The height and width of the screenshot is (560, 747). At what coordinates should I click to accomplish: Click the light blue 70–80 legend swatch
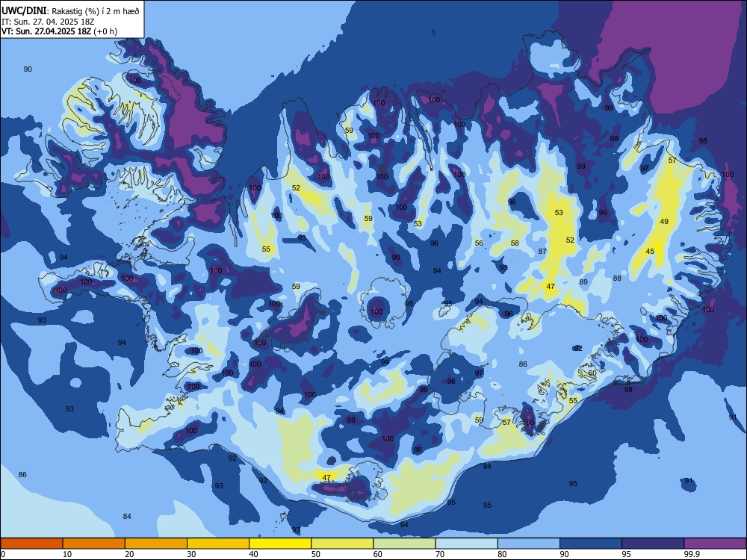point(466,544)
